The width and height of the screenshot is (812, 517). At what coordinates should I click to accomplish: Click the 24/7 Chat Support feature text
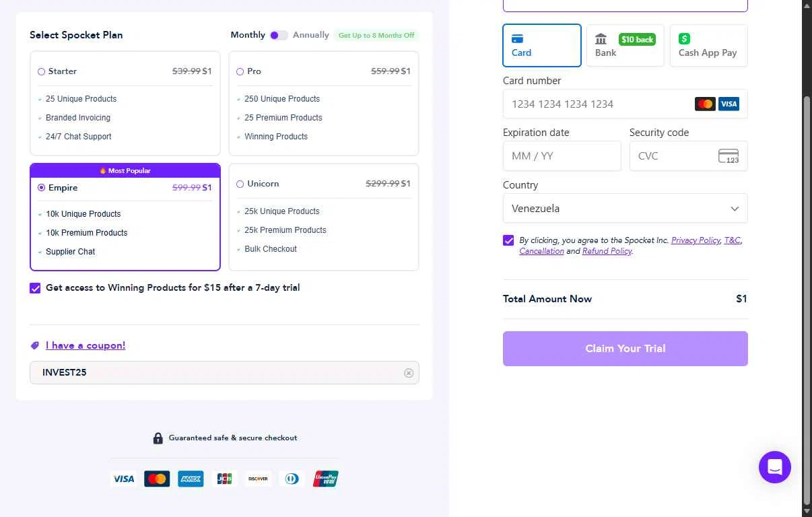[79, 137]
